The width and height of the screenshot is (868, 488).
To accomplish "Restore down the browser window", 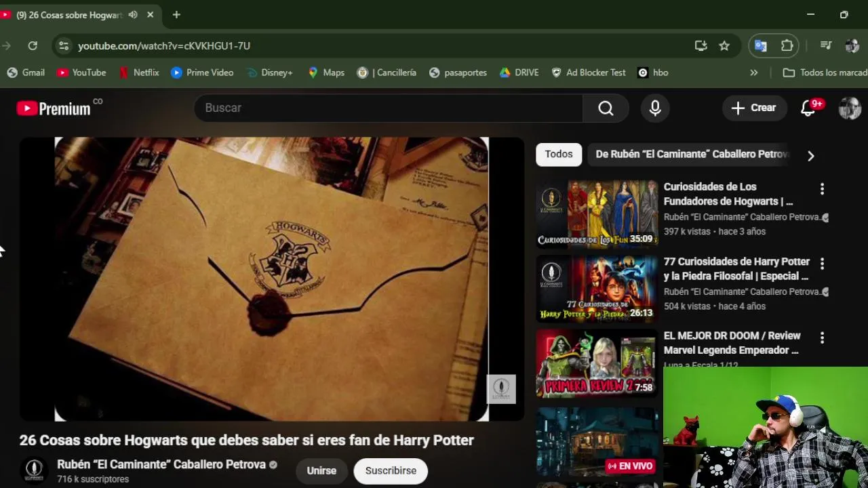I will pyautogui.click(x=844, y=15).
